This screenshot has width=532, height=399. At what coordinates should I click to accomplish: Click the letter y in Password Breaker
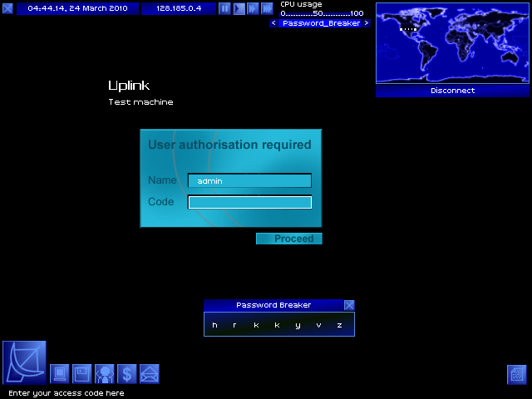[298, 326]
